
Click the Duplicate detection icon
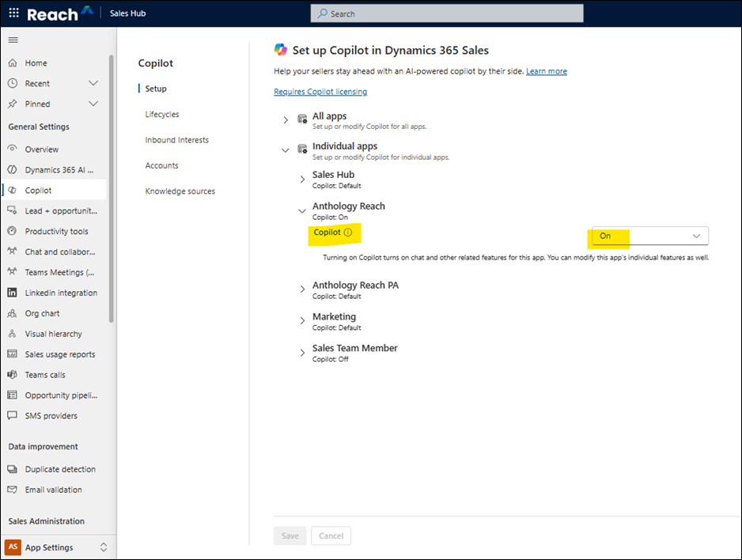13,469
